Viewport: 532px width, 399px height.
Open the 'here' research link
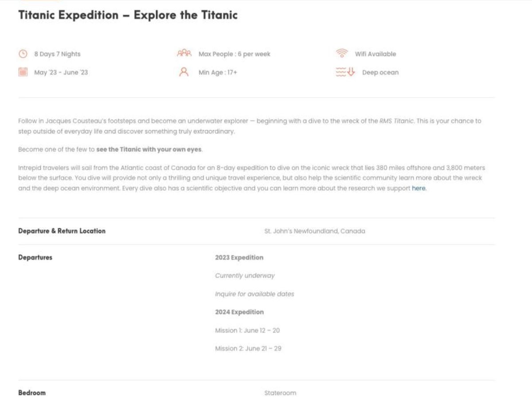[419, 188]
